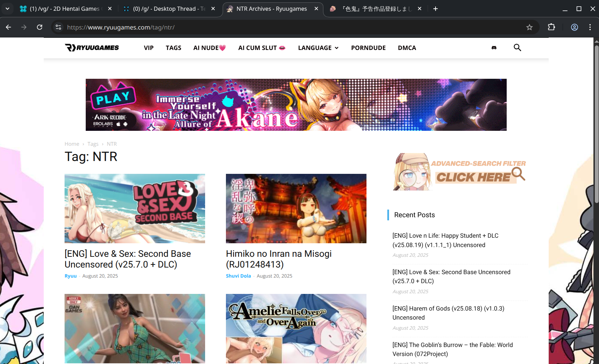
Task: Open recent post Love n Life: Happy Student
Action: click(x=446, y=240)
